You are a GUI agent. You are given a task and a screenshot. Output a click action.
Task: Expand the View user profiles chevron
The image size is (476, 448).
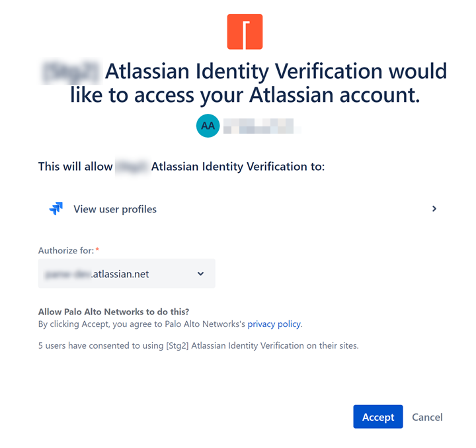pyautogui.click(x=434, y=208)
